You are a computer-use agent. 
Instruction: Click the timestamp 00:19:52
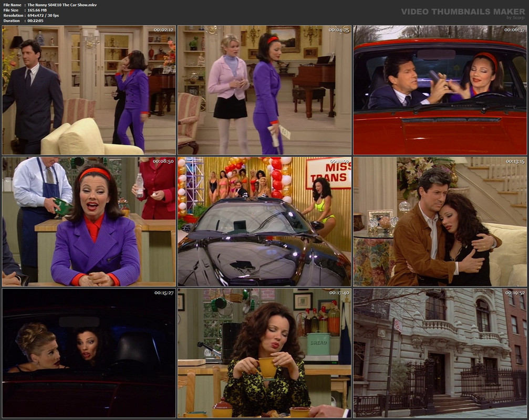click(x=515, y=293)
